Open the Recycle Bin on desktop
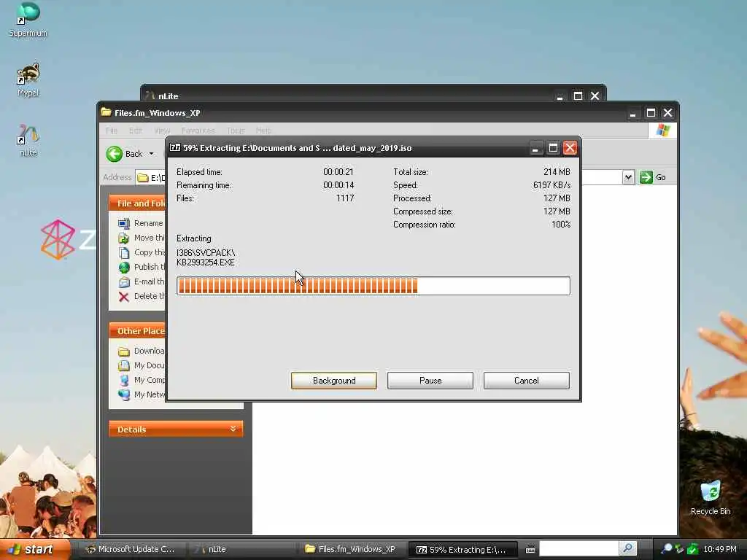The width and height of the screenshot is (747, 560). pos(711,497)
